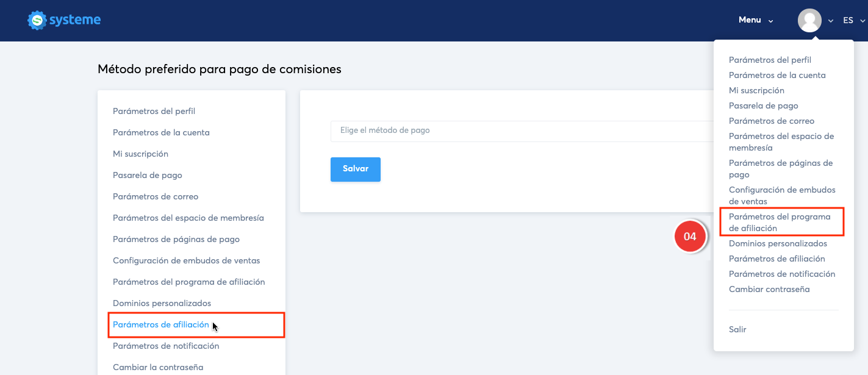Select Configuración de embudos de ventas

pos(186,260)
